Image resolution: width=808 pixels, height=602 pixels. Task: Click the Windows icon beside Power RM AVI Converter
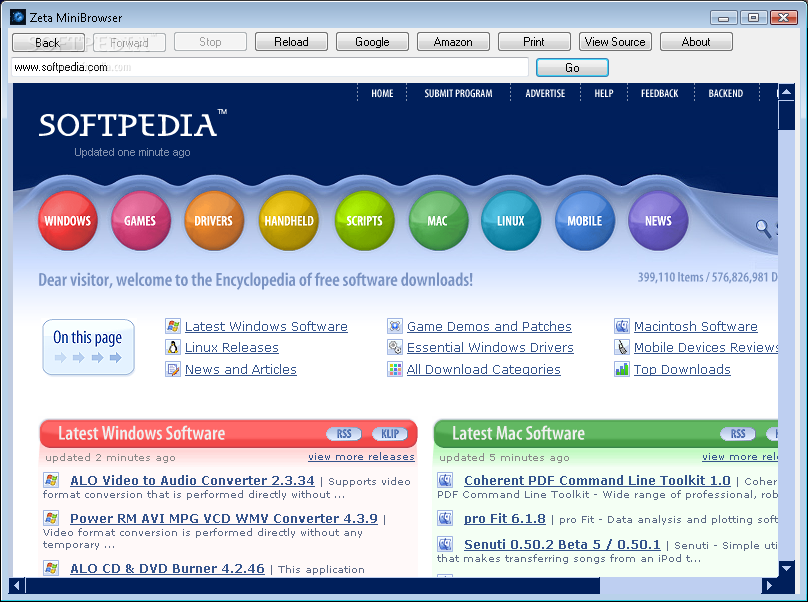(x=51, y=518)
